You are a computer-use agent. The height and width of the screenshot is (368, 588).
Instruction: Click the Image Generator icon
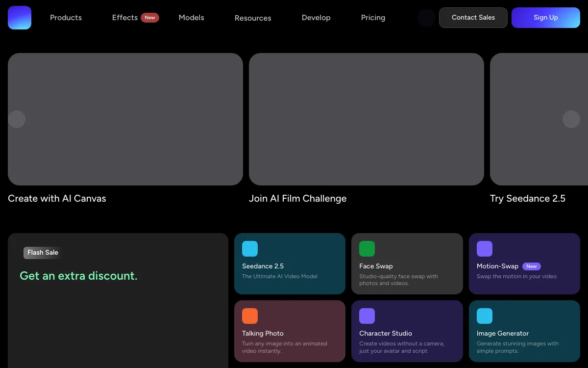[485, 316]
